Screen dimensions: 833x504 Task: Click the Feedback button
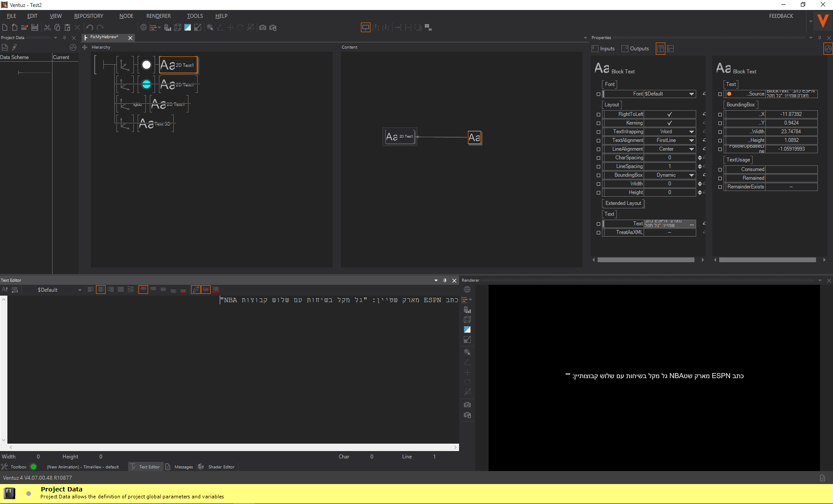click(x=780, y=16)
